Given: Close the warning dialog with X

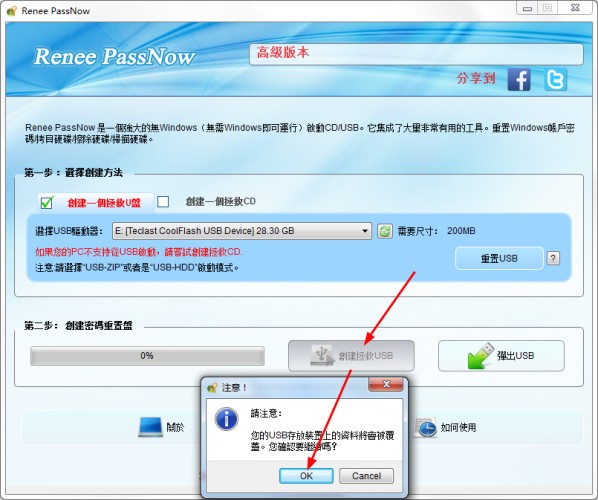Looking at the screenshot, I should (x=386, y=384).
